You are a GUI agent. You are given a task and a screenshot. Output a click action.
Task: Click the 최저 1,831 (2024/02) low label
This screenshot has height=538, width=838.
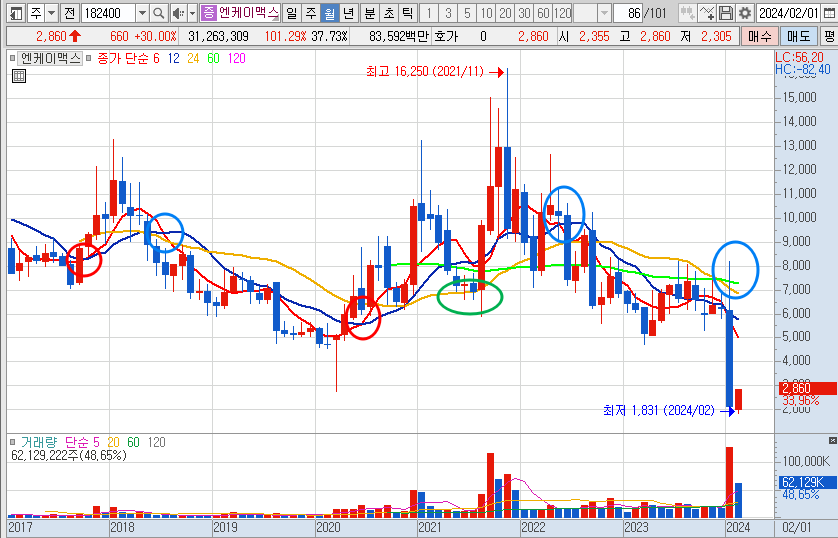pyautogui.click(x=658, y=410)
